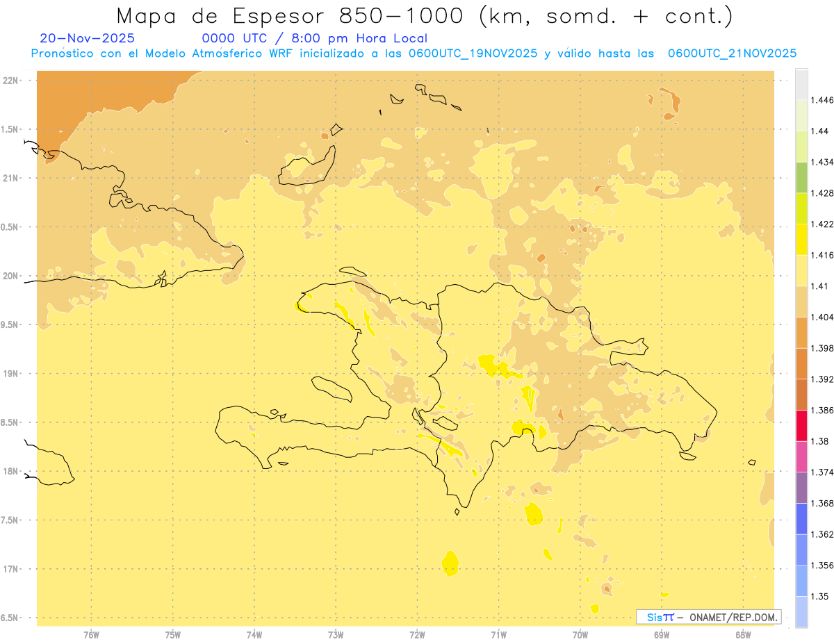Image resolution: width=834 pixels, height=644 pixels.
Task: Click the 69W longitude label
Action: point(662,635)
